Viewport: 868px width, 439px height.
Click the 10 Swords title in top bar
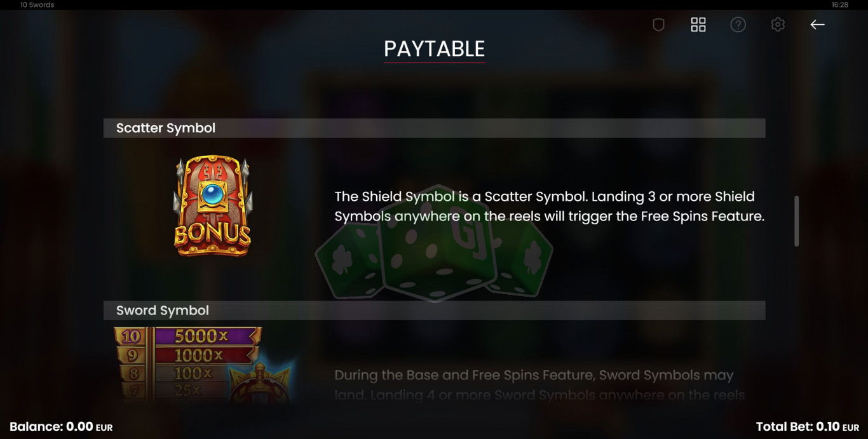(x=37, y=4)
